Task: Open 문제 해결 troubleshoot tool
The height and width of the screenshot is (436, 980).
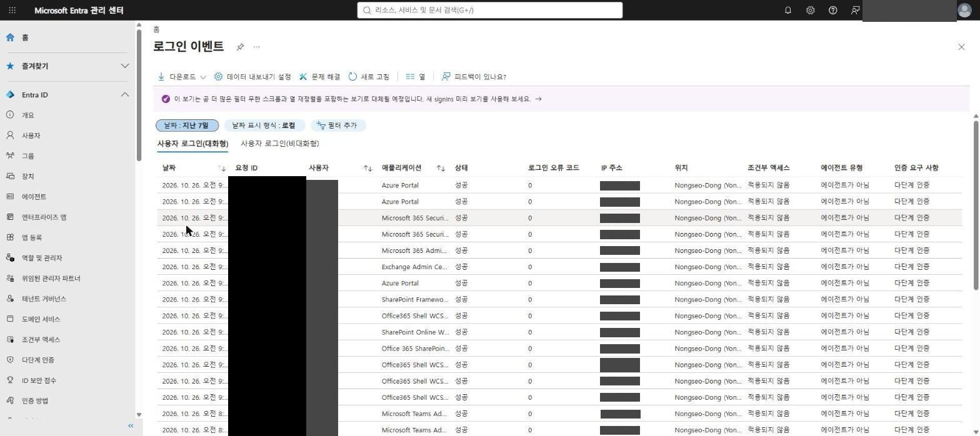Action: [319, 77]
